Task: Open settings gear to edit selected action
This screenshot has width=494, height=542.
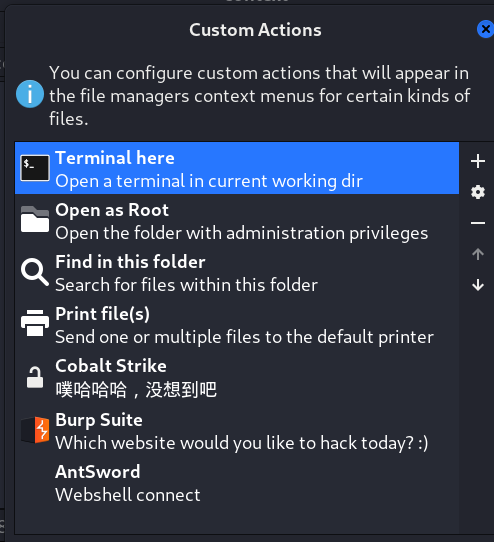Action: (x=478, y=192)
